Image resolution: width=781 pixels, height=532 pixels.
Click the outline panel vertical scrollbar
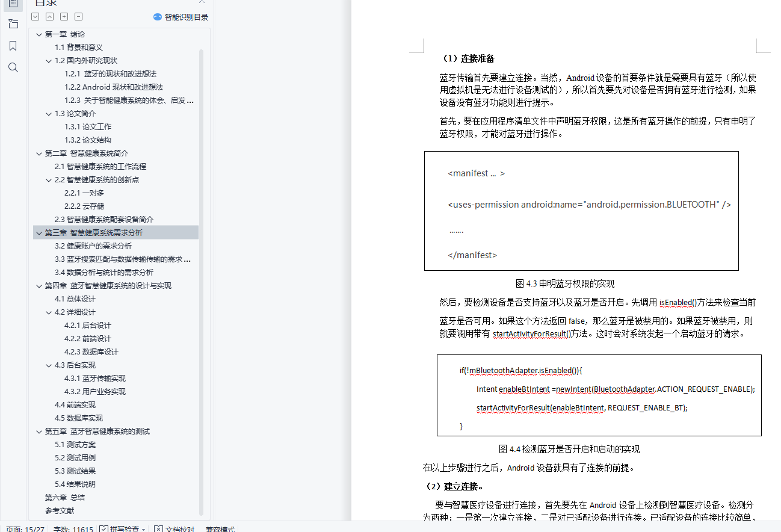click(x=201, y=282)
